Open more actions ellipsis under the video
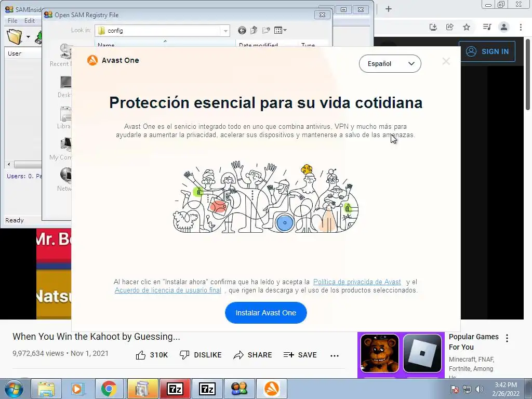 [x=335, y=355]
